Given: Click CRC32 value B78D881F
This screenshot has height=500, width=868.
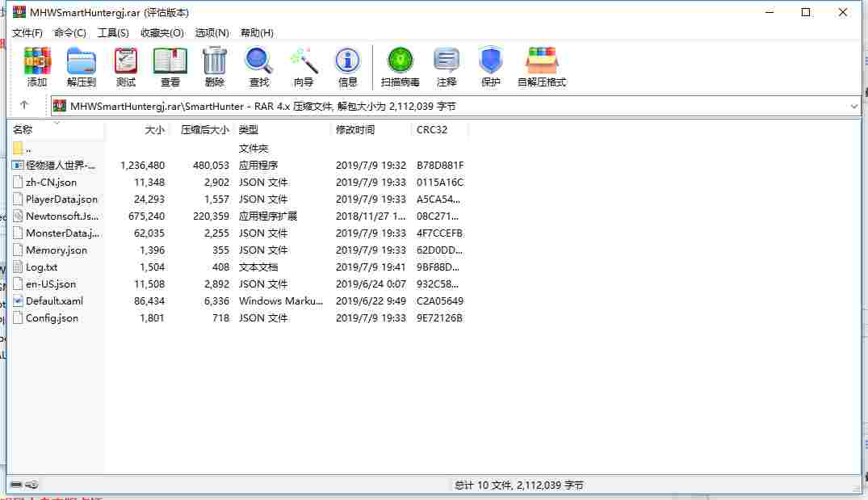Looking at the screenshot, I should coord(440,165).
